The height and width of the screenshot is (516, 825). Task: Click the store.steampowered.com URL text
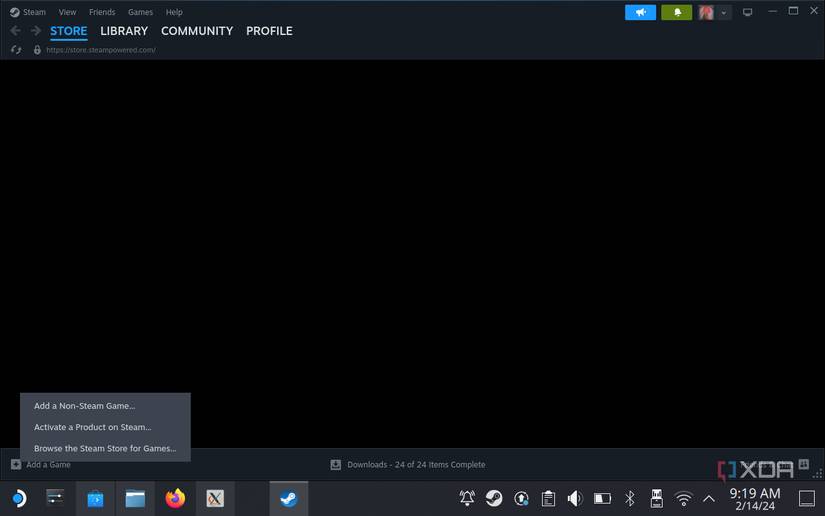[x=100, y=50]
